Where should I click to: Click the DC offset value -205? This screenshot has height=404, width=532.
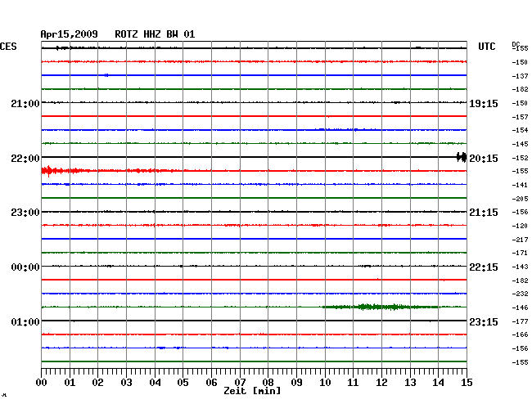pos(520,199)
